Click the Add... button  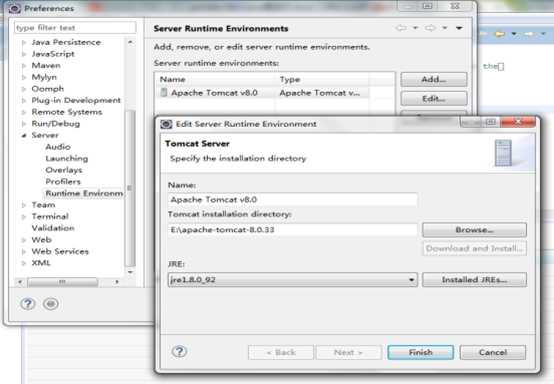click(x=434, y=79)
